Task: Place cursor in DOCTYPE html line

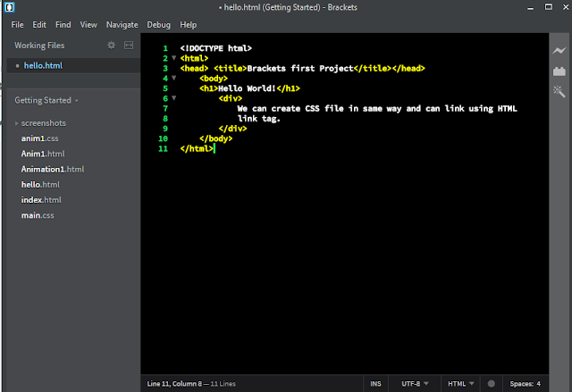Action: click(x=216, y=48)
